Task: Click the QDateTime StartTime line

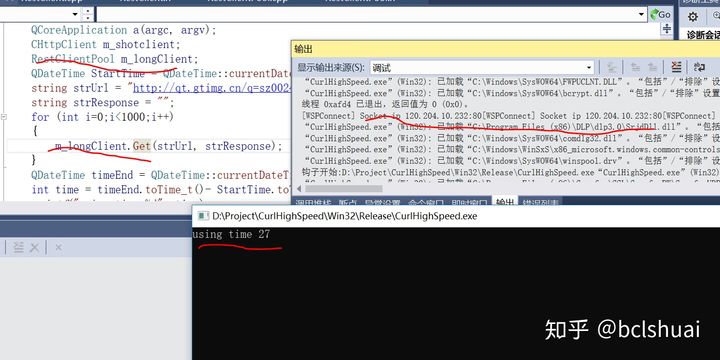Action: pos(161,73)
